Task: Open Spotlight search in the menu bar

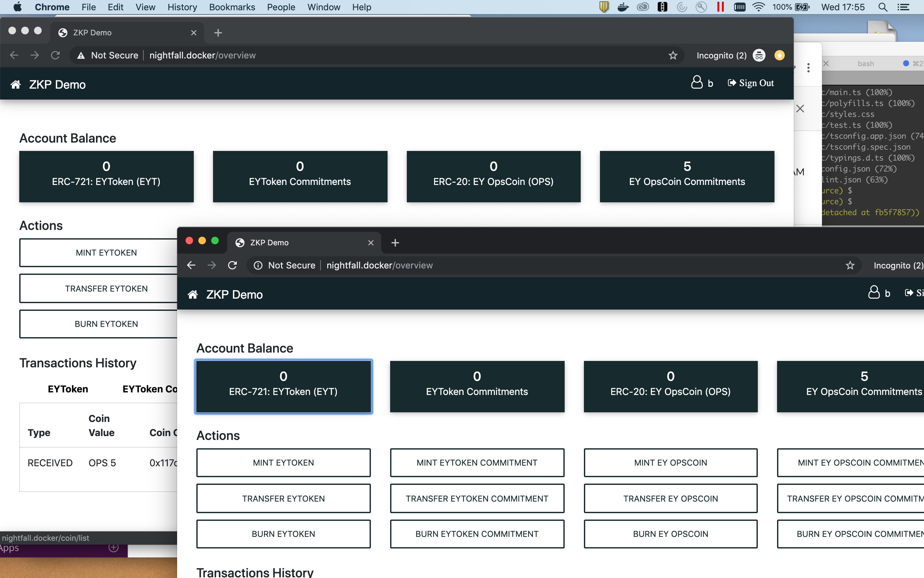Action: [x=882, y=7]
